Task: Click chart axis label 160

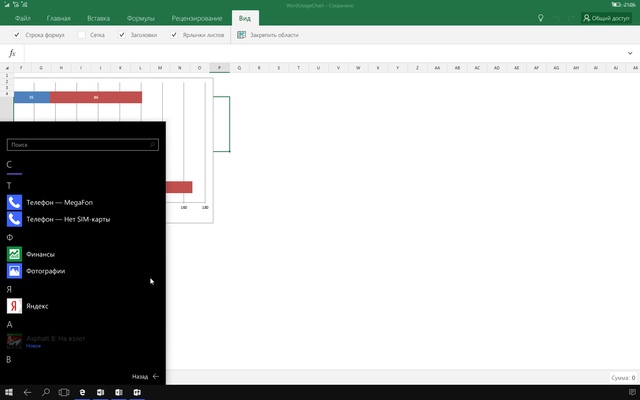Action: pos(184,207)
